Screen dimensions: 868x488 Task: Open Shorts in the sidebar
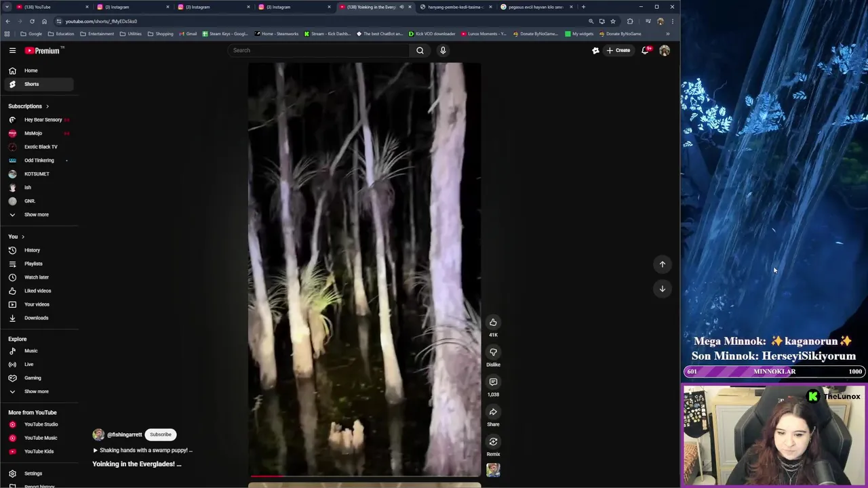(x=39, y=84)
